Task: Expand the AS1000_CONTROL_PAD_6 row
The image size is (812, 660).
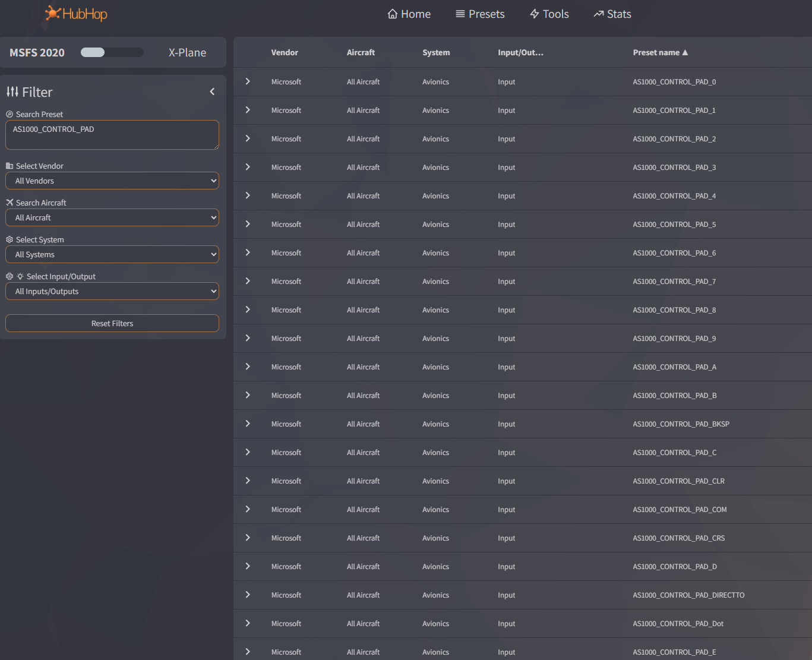Action: 248,252
